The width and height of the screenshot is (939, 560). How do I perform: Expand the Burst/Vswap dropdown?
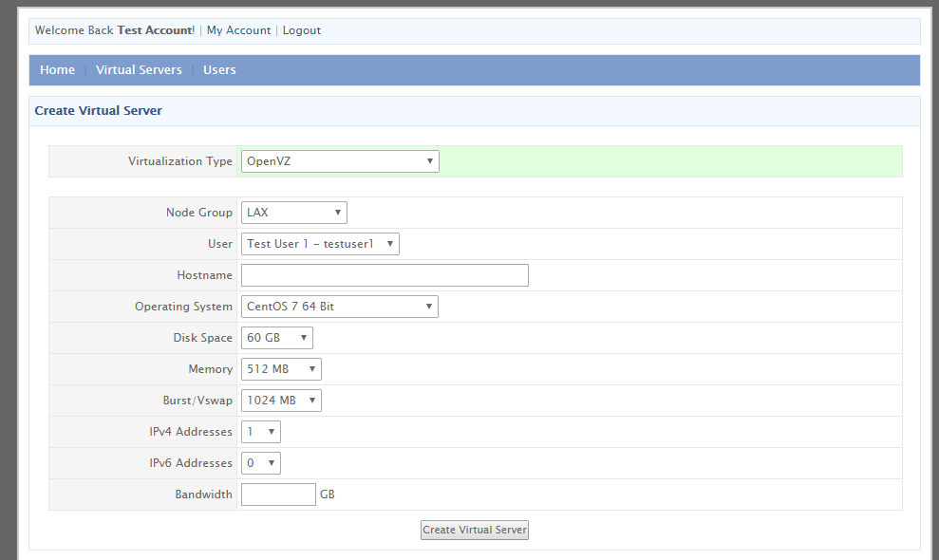281,401
